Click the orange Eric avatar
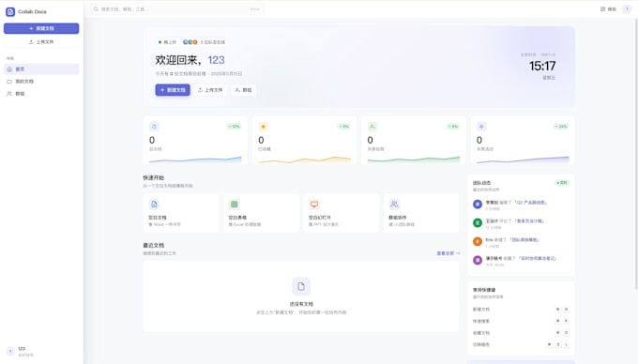This screenshot has width=638, height=364. pyautogui.click(x=478, y=242)
